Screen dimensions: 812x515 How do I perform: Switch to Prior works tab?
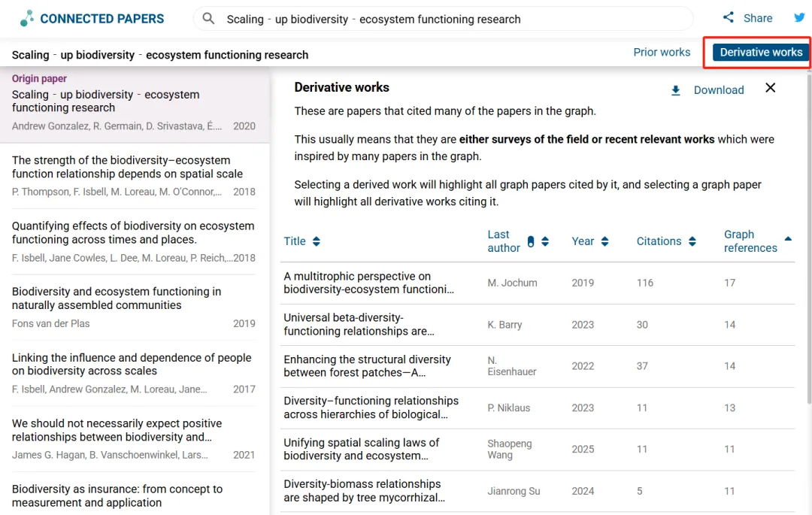(x=662, y=53)
